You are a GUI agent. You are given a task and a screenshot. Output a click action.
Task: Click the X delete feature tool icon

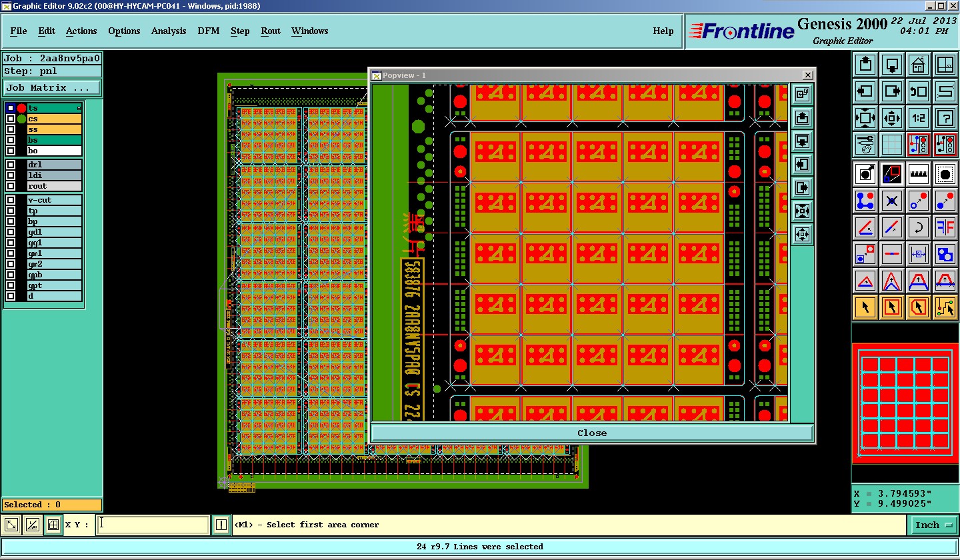coord(892,200)
